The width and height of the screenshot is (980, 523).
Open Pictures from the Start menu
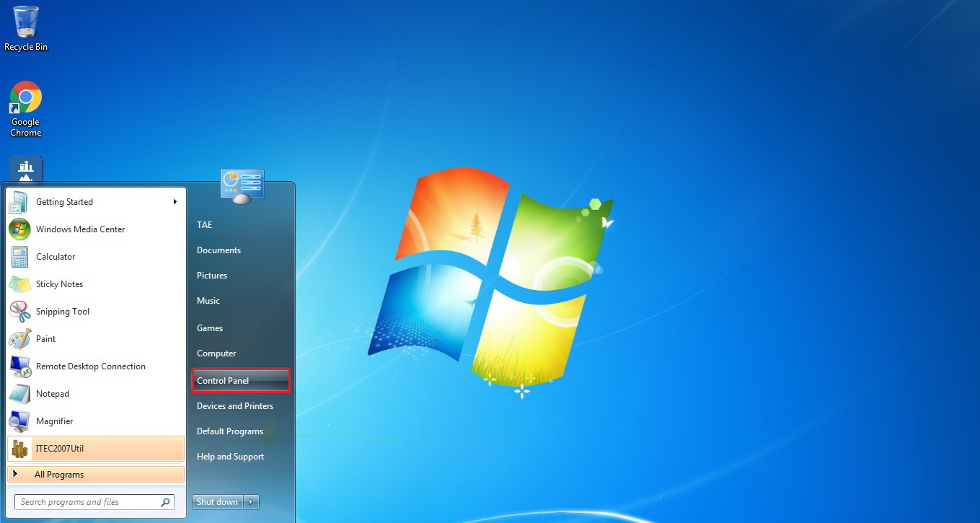212,276
